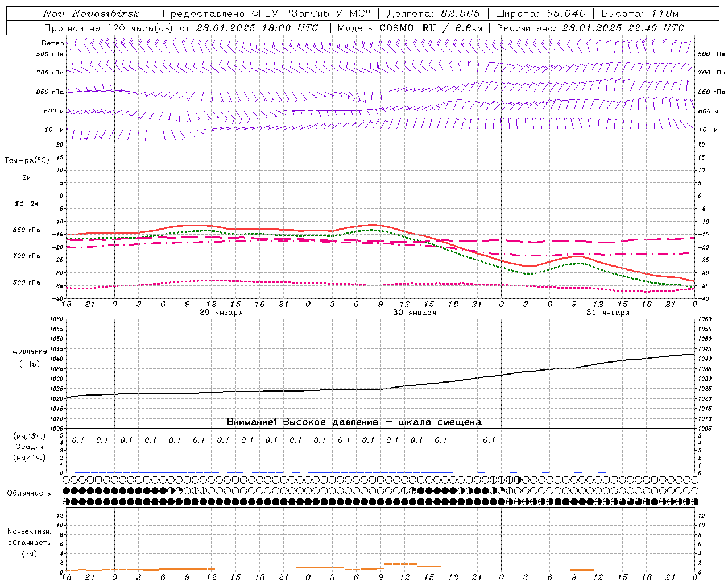Image resolution: width=728 pixels, height=582 pixels.
Task: Click the Давление pressure panel label
Action: click(x=30, y=351)
